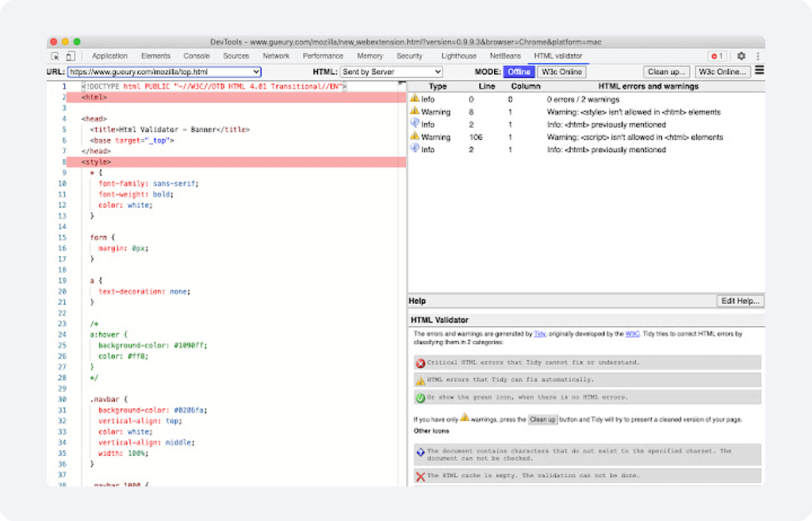
Task: Click the 'W3c Online...' button on the right
Action: (722, 72)
